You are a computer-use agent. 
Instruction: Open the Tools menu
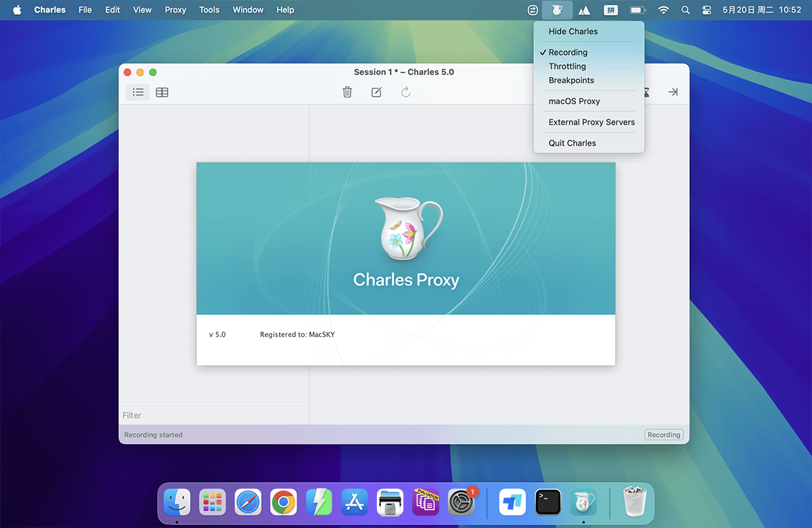[x=209, y=10]
